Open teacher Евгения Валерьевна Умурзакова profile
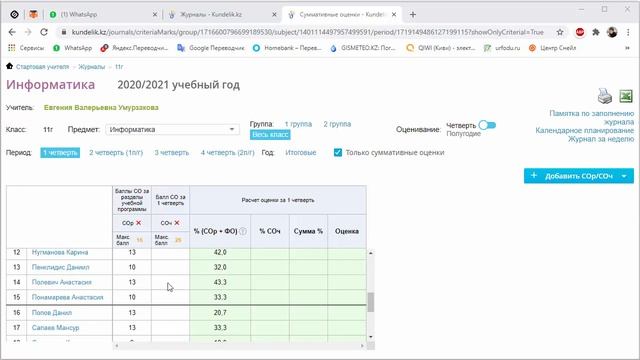 click(x=101, y=107)
